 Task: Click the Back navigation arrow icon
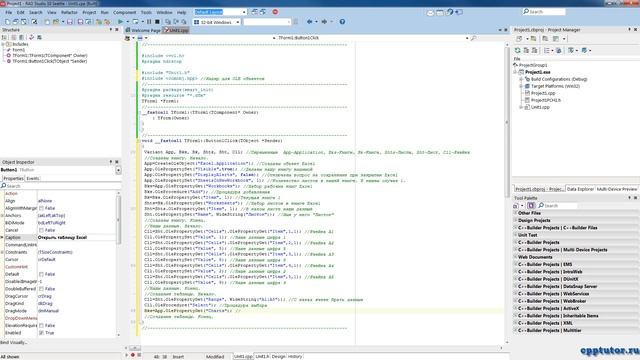tap(309, 22)
